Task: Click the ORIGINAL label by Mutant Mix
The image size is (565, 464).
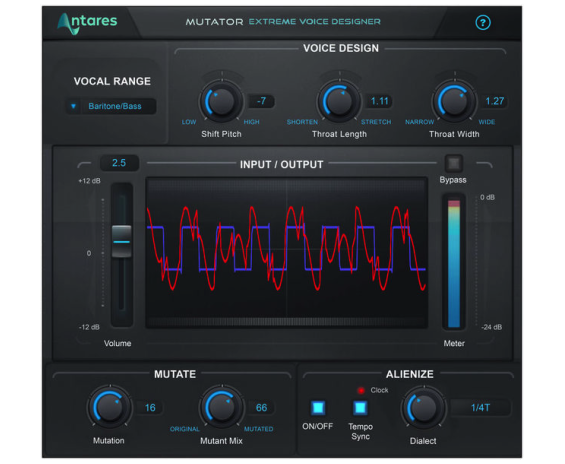Action: pyautogui.click(x=184, y=429)
